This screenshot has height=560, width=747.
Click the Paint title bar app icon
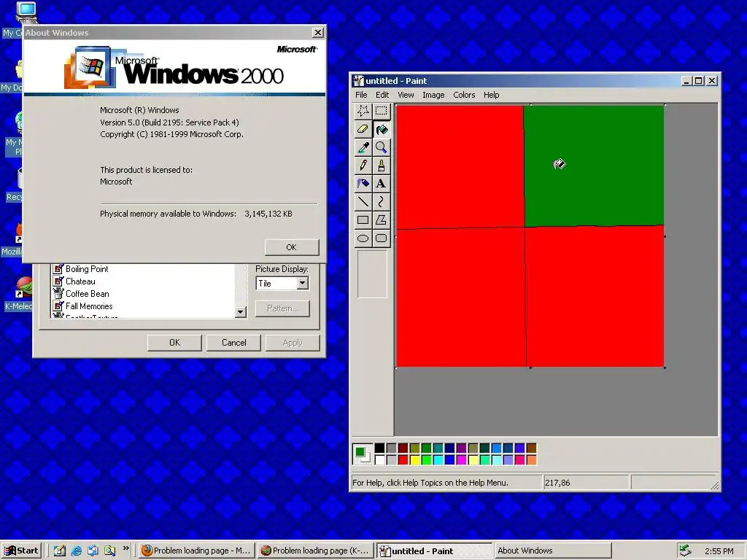358,80
